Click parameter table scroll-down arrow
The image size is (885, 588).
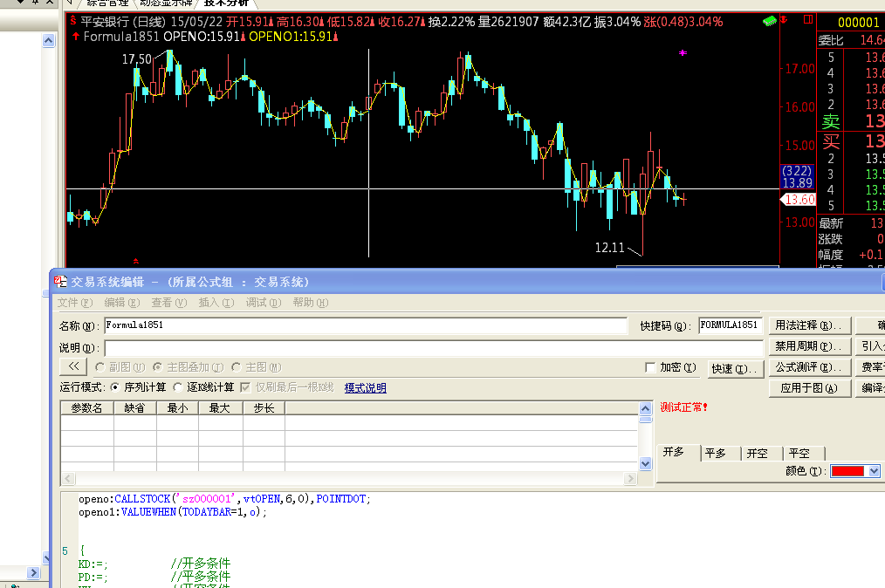(x=646, y=464)
